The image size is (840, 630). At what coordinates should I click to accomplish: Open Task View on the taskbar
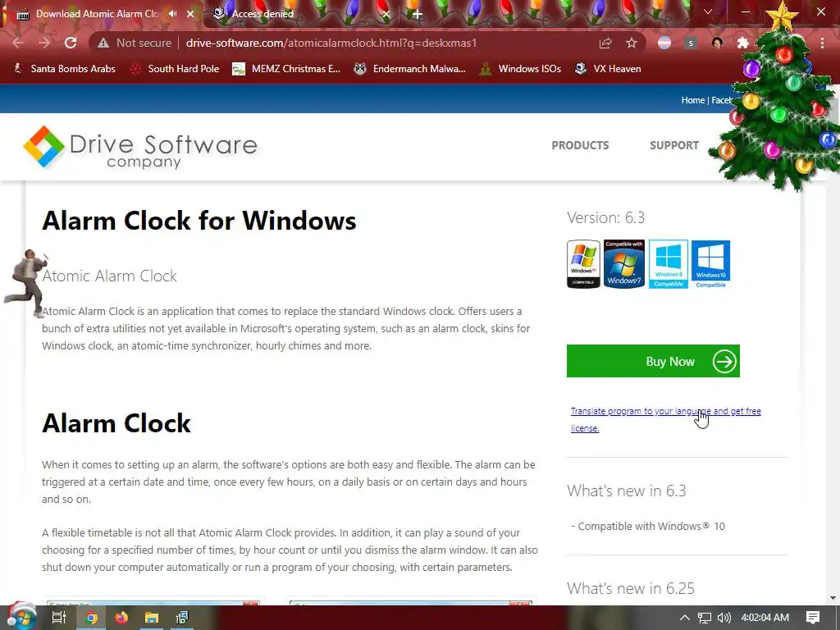coord(59,618)
